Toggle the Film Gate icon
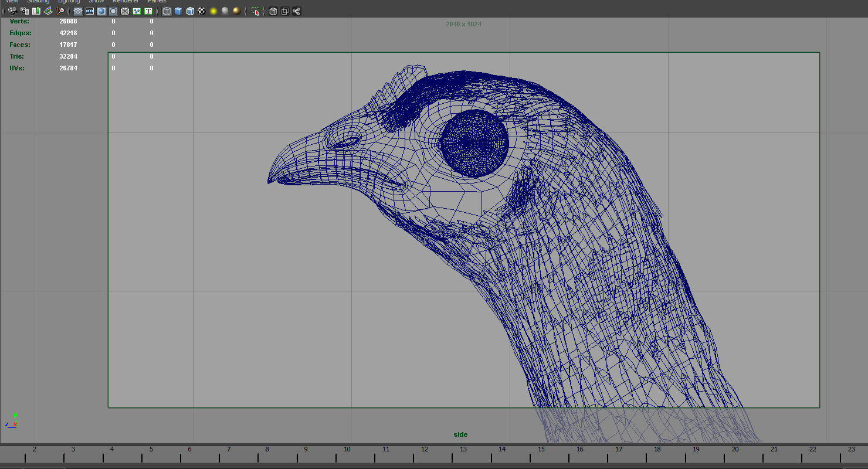The image size is (868, 469). click(90, 11)
